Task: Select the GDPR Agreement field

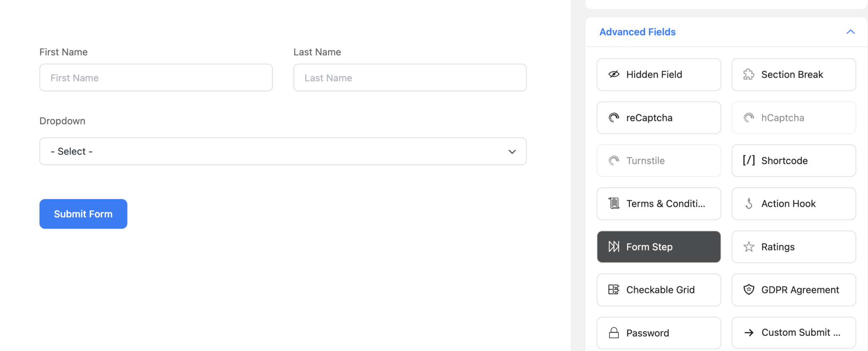Action: (x=793, y=290)
